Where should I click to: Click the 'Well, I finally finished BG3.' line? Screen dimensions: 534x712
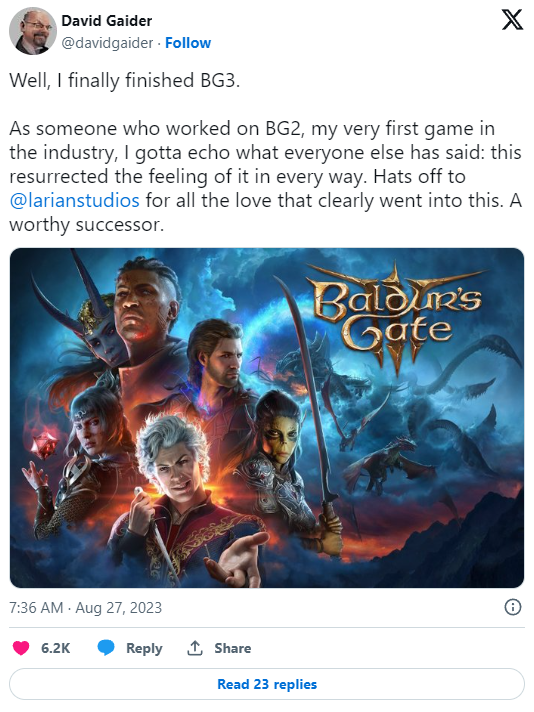(x=124, y=80)
